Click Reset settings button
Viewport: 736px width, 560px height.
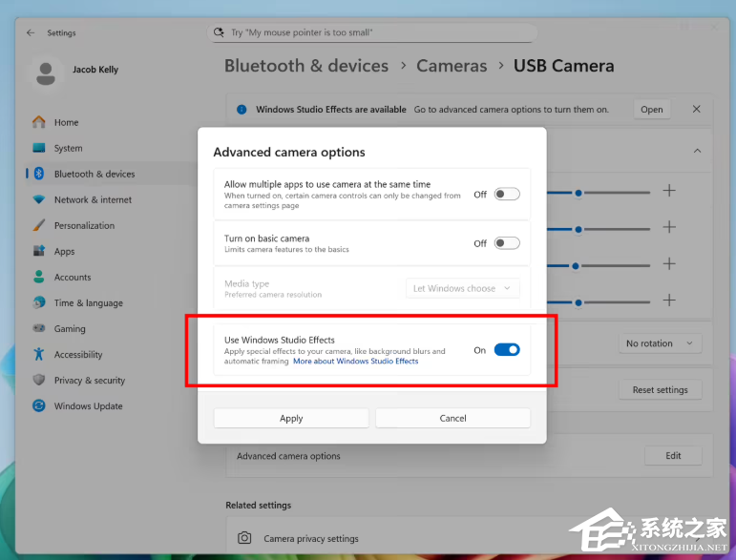pos(660,390)
